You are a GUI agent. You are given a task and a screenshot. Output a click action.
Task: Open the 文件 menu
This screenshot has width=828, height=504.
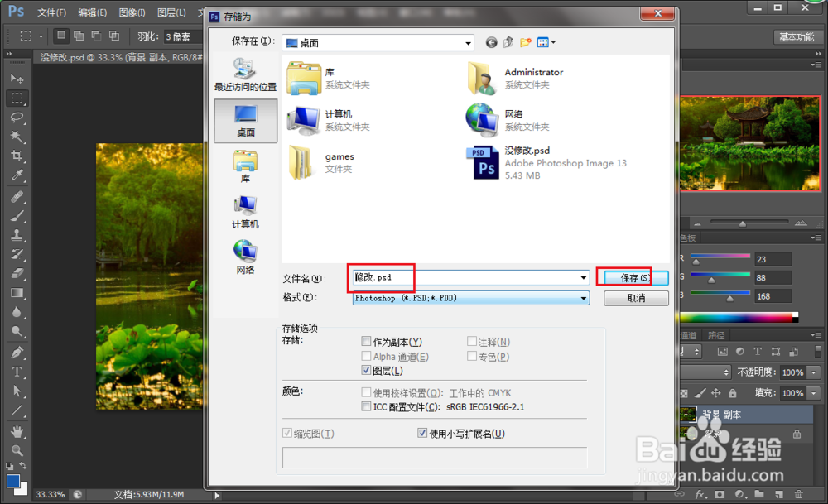[51, 12]
